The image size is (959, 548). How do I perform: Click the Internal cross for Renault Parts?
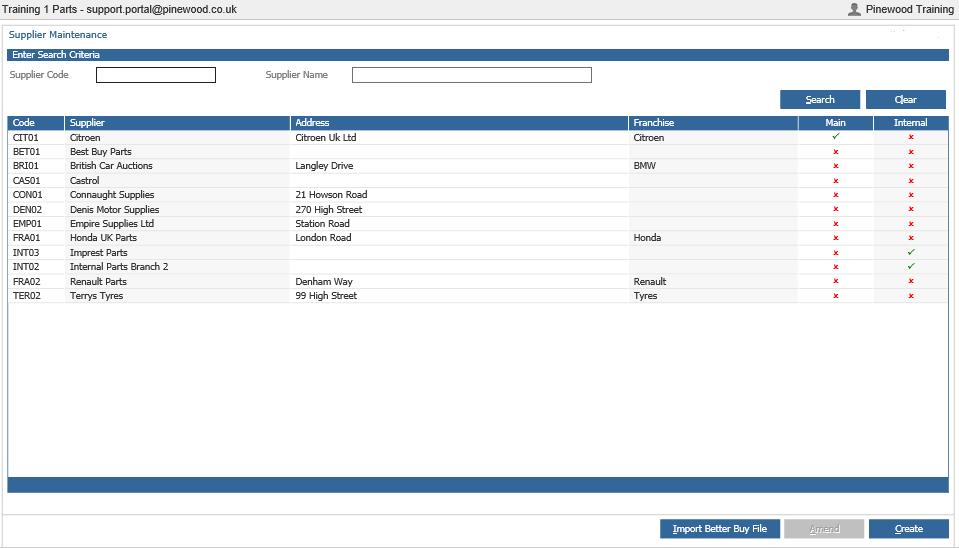(x=911, y=281)
